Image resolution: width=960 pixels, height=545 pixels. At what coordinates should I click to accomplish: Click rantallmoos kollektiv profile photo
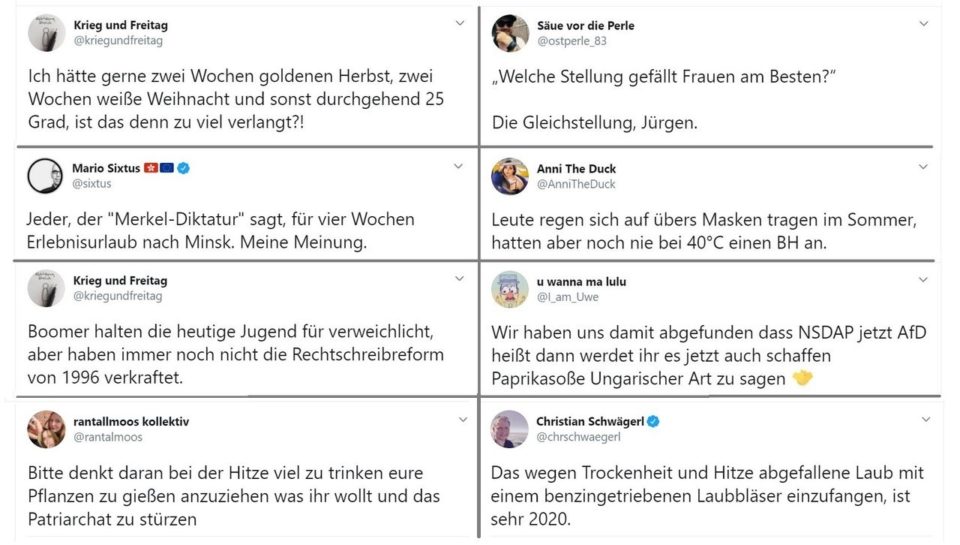47,429
